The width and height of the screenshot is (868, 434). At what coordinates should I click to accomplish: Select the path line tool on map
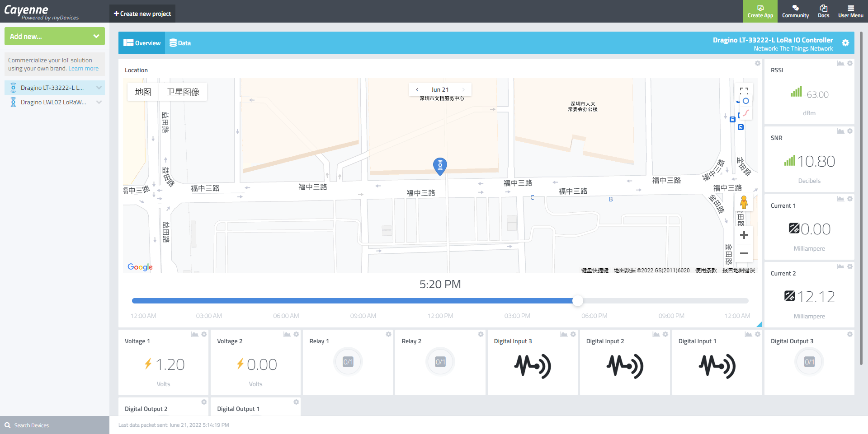point(746,113)
